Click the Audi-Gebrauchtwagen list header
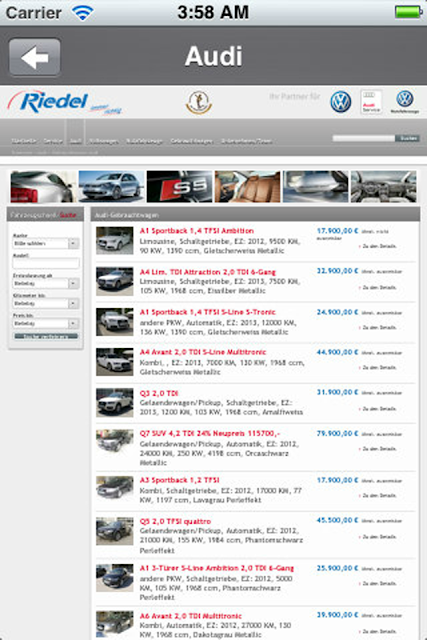The height and width of the screenshot is (640, 427). (x=255, y=215)
